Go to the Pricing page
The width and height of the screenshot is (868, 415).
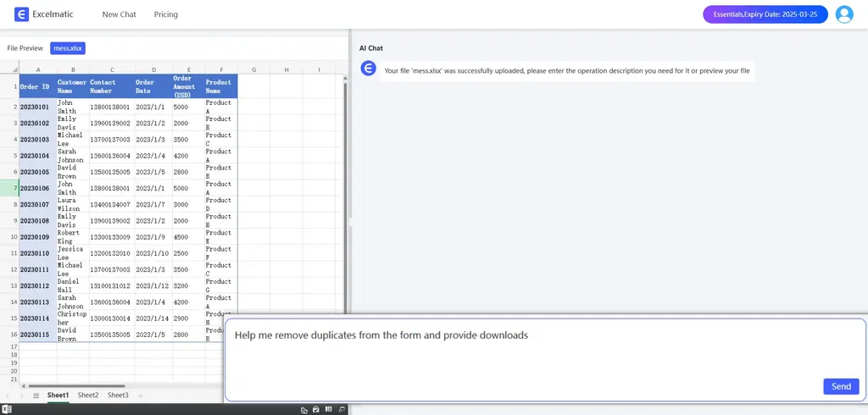(x=166, y=14)
